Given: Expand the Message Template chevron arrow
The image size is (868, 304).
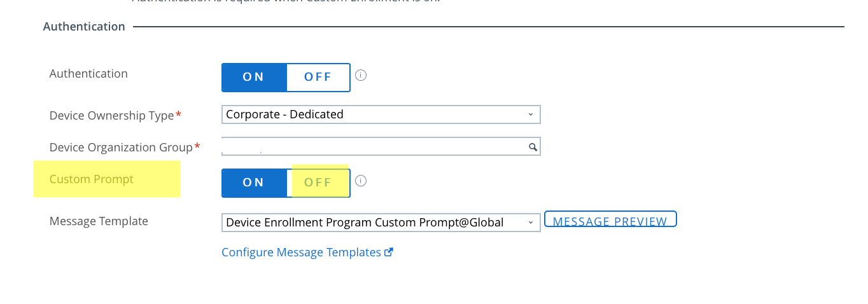Looking at the screenshot, I should click(x=531, y=223).
